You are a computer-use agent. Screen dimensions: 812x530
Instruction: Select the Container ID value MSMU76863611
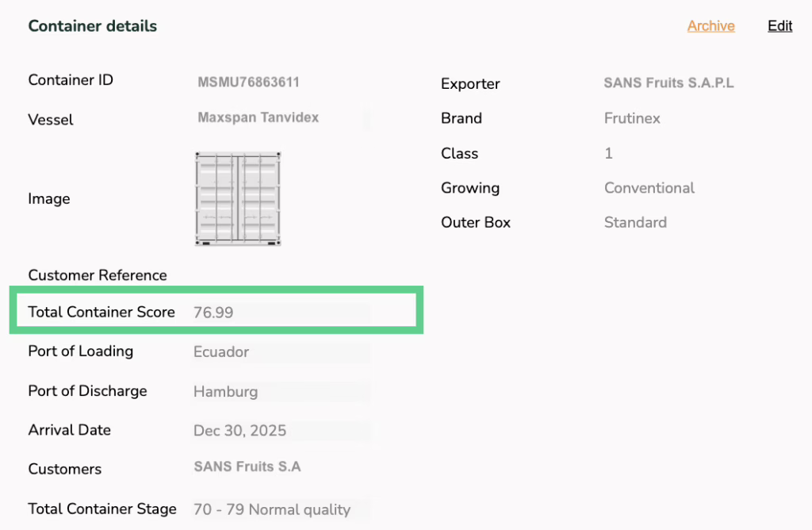(x=248, y=83)
